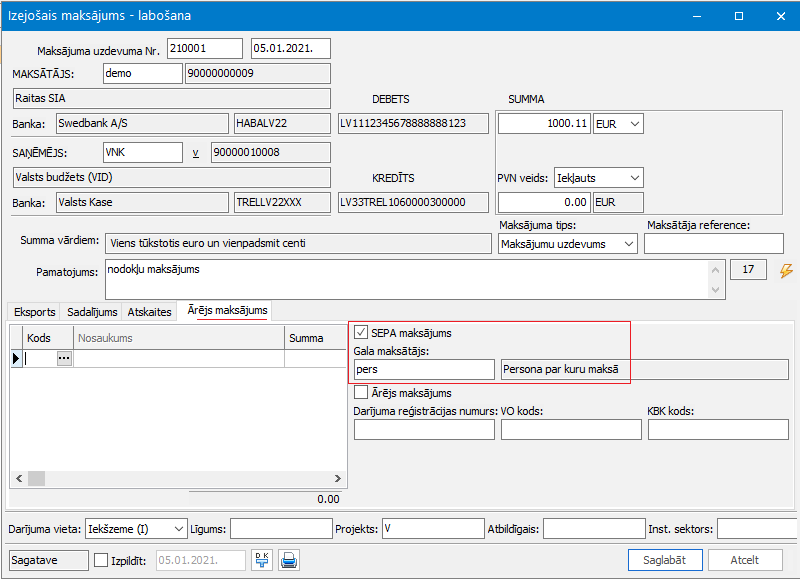Click the 'v' link next to Saņēmējs
The height and width of the screenshot is (579, 800).
click(196, 153)
